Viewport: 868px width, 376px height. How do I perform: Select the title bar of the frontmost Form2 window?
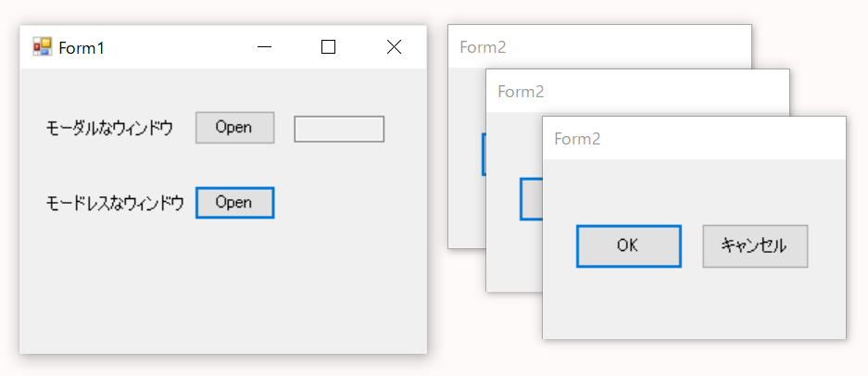(694, 138)
